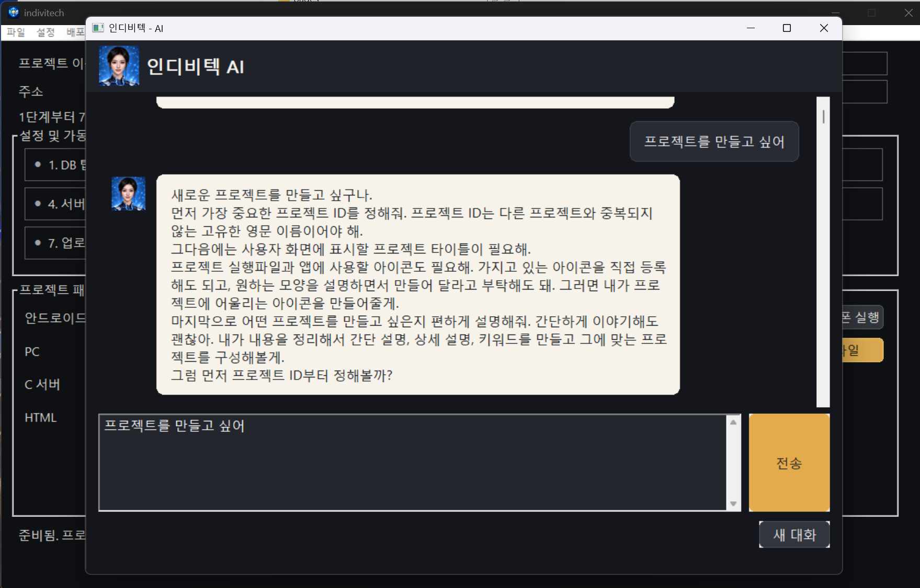The width and height of the screenshot is (920, 588).
Task: Click the 전송 send button
Action: [x=789, y=463]
